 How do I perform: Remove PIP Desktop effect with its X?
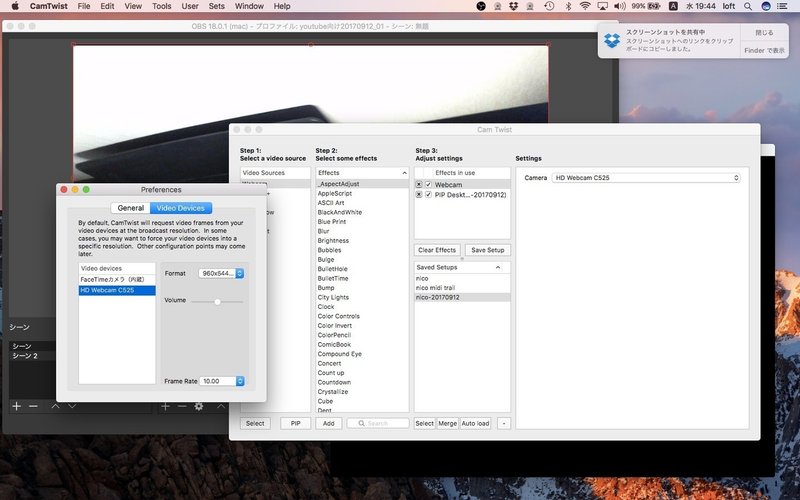[x=419, y=194]
